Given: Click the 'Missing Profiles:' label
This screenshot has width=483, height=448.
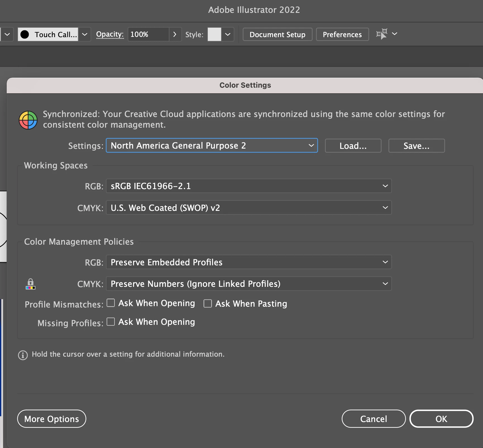Looking at the screenshot, I should click(x=70, y=323).
